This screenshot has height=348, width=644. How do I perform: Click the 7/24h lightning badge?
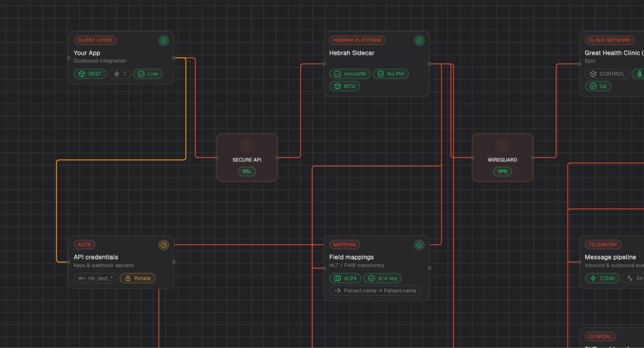603,278
